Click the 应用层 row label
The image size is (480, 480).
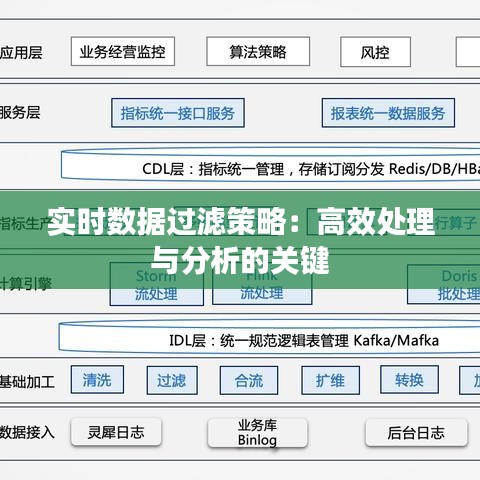tap(21, 52)
